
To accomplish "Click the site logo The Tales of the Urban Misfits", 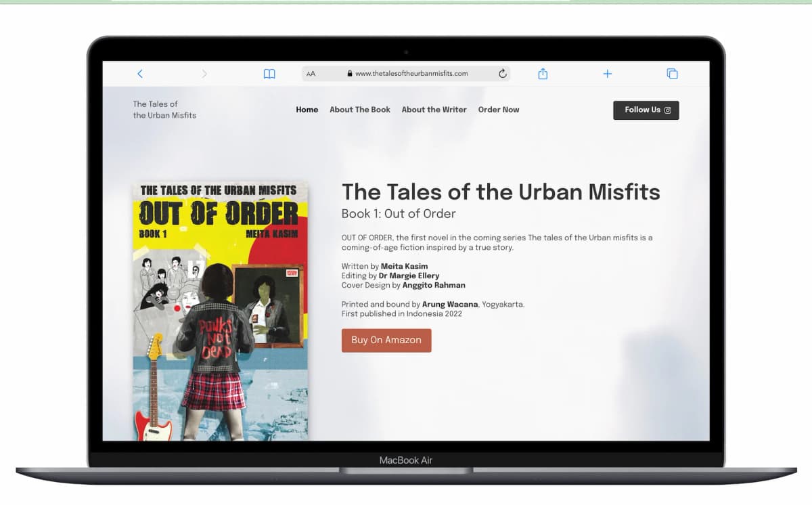I will (x=164, y=110).
